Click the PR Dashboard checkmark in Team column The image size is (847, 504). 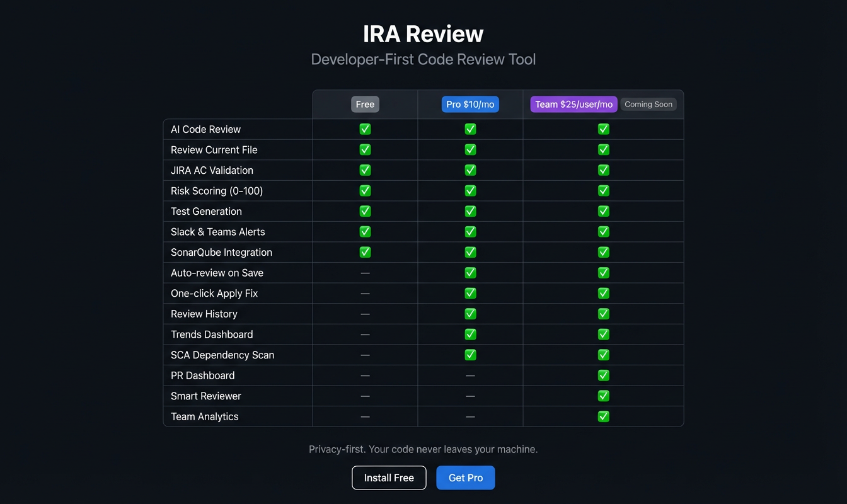(x=603, y=375)
